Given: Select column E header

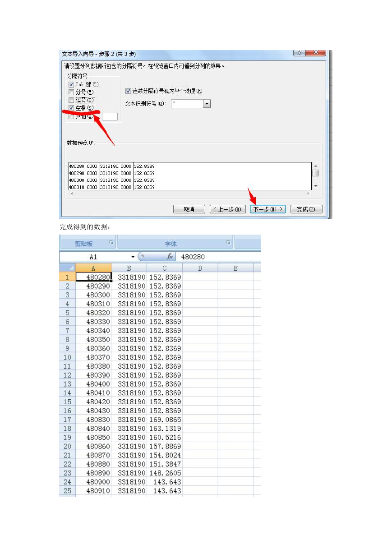Looking at the screenshot, I should 236,268.
